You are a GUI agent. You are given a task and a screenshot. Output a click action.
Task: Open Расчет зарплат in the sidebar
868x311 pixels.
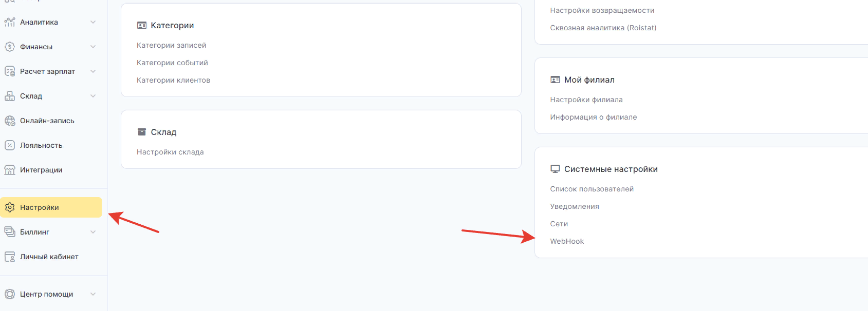[x=47, y=71]
